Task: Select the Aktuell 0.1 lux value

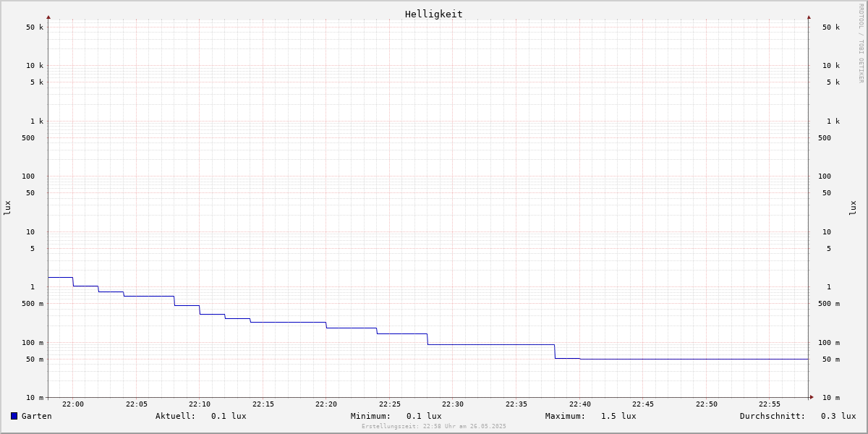Action: click(229, 416)
